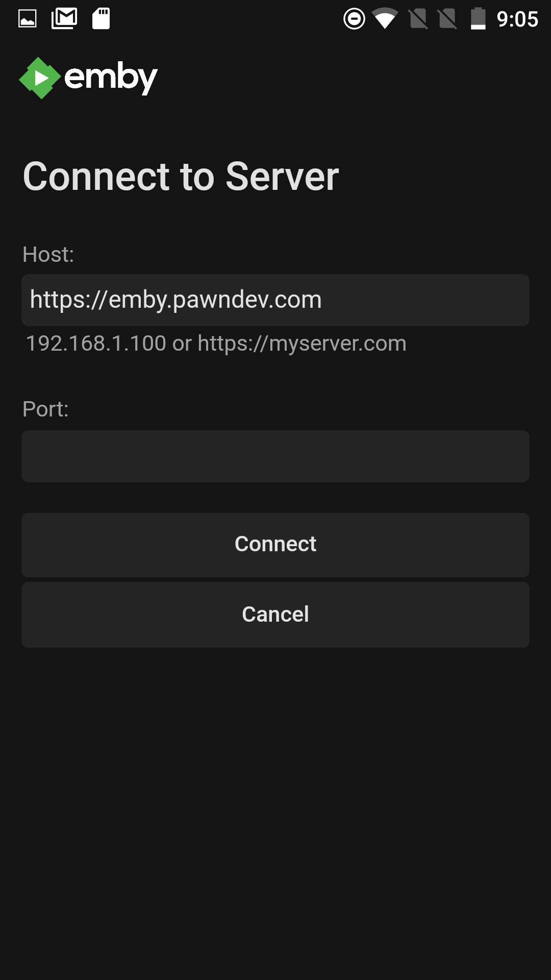Focus the empty Port input field
Image resolution: width=551 pixels, height=980 pixels.
tap(275, 456)
